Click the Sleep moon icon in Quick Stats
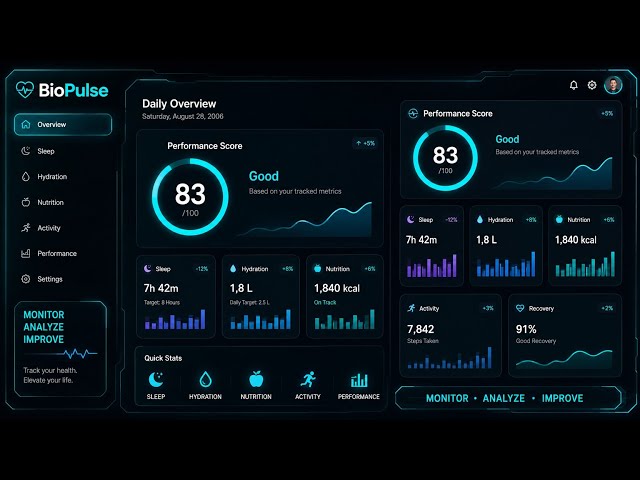Screen dimensions: 640x480 pos(156,380)
